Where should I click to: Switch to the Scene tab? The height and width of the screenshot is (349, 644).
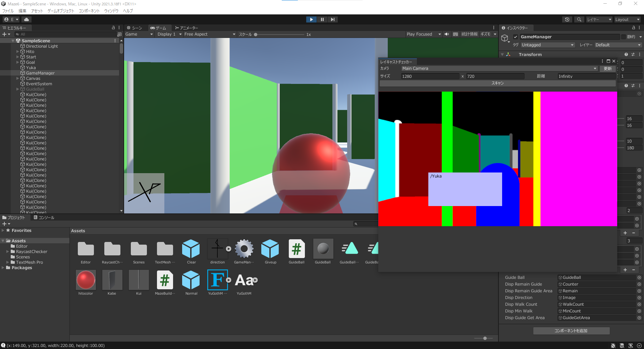135,28
